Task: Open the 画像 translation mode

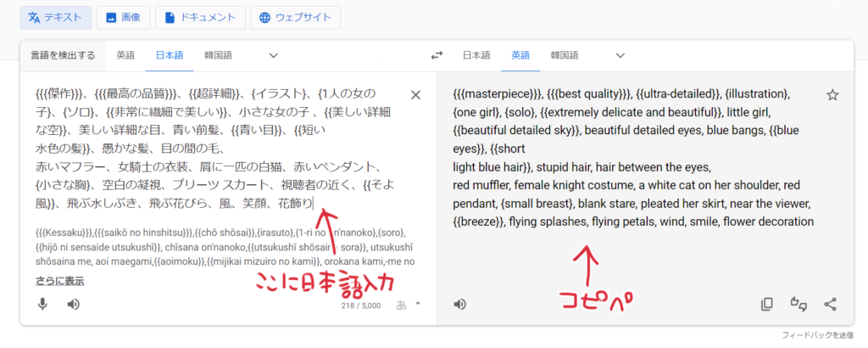Action: 123,17
